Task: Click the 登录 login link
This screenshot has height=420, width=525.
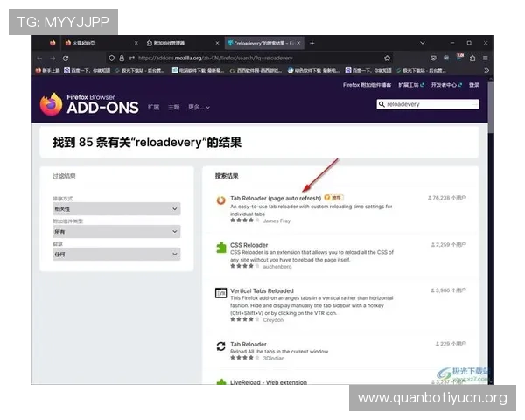Action: point(474,85)
